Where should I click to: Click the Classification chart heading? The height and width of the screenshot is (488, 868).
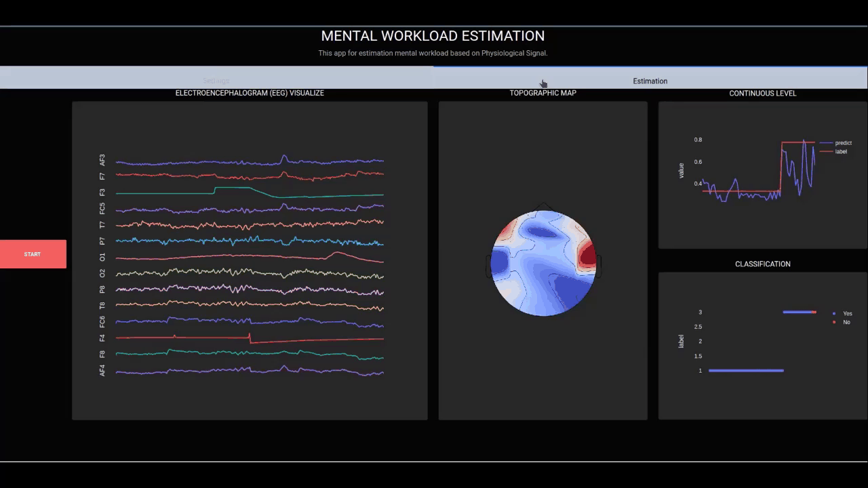pos(762,264)
